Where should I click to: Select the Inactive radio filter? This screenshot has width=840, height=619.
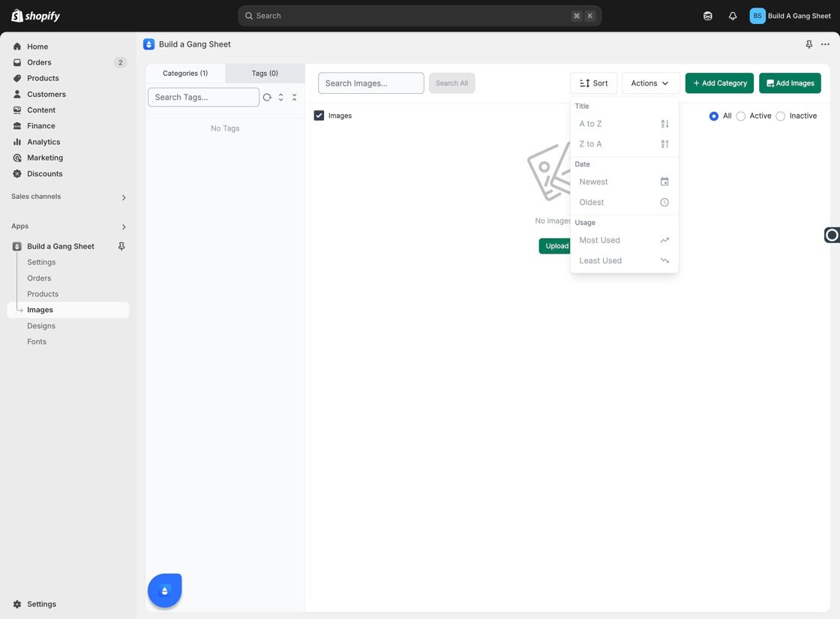click(x=781, y=116)
